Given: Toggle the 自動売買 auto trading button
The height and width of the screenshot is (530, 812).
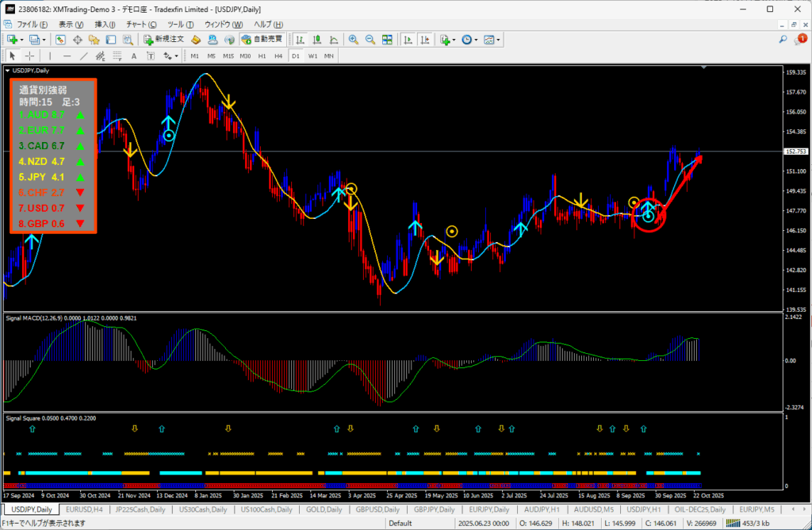Looking at the screenshot, I should coord(261,39).
